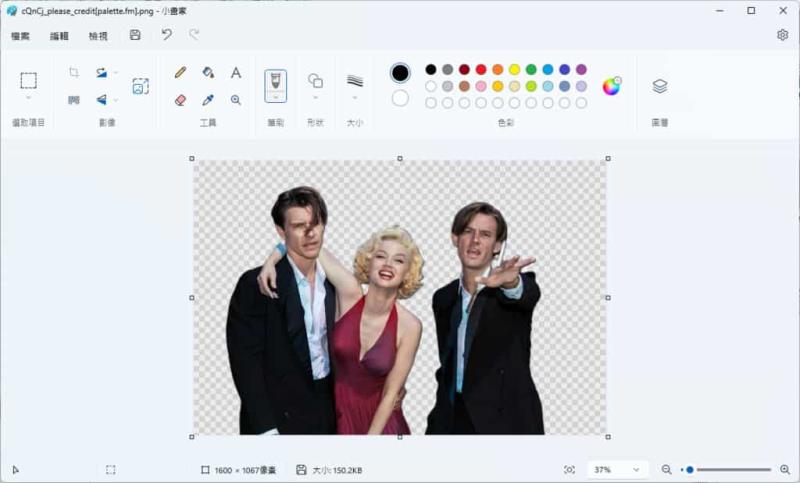Open the Edit colors wheel

click(611, 86)
